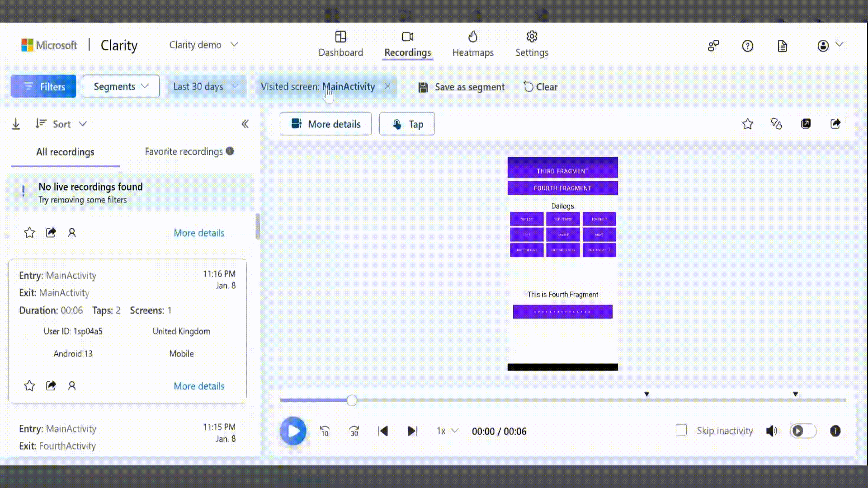Viewport: 868px width, 488px height.
Task: Click the More details panel icon
Action: (296, 123)
